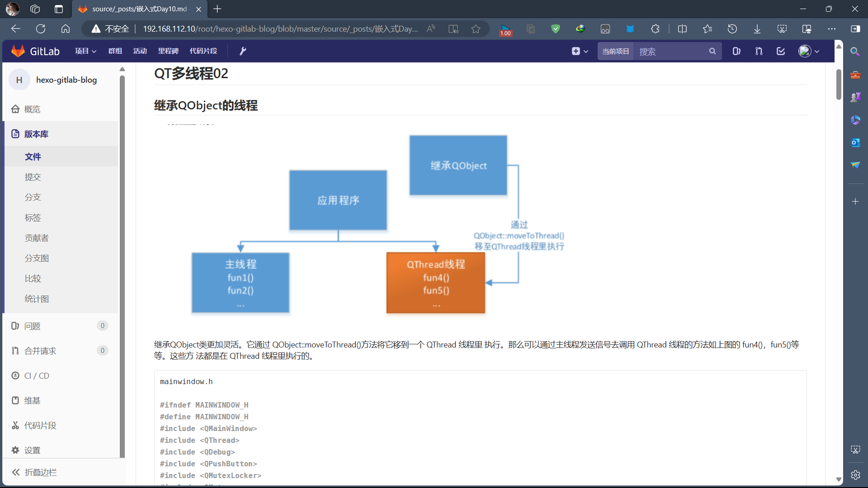Go to 提交 commits page
Viewport: 868px width, 488px height.
[x=33, y=177]
